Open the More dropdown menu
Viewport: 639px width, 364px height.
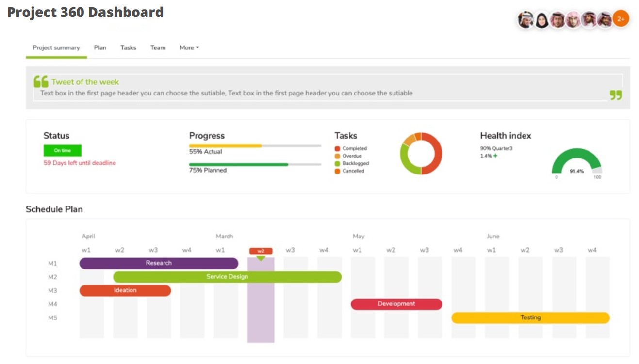pyautogui.click(x=189, y=47)
